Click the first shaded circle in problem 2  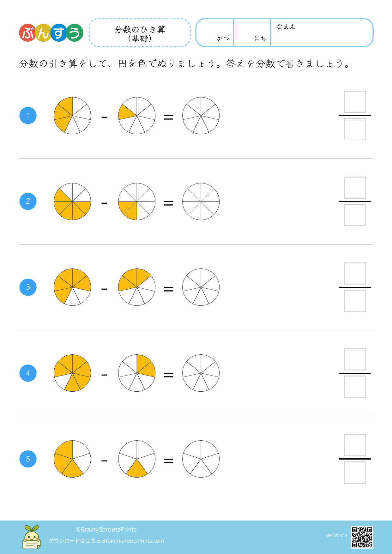(72, 202)
